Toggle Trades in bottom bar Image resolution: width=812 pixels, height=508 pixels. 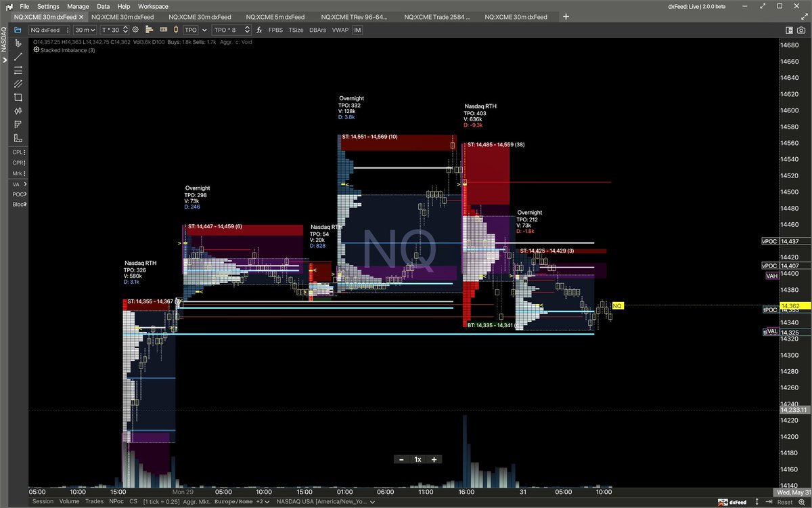pyautogui.click(x=94, y=502)
